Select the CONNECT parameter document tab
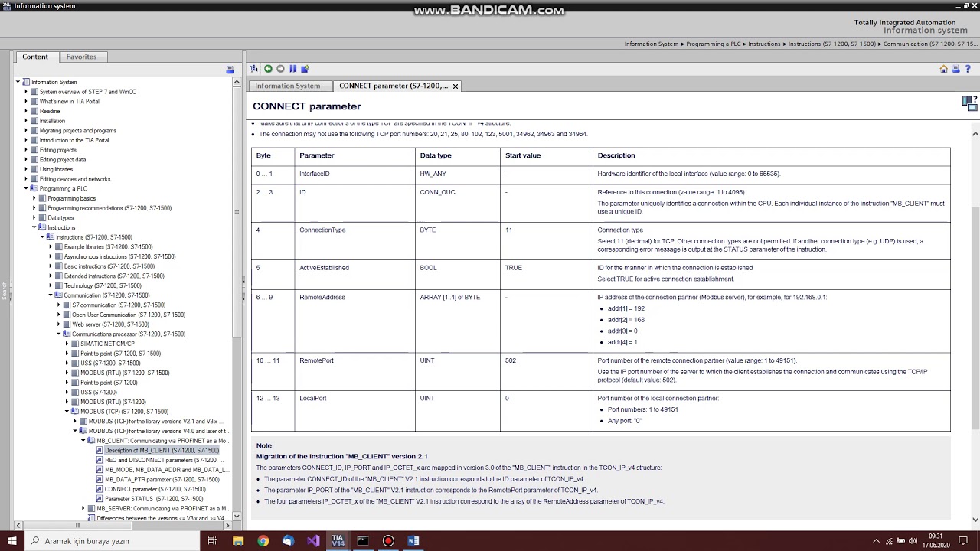Viewport: 980px width, 551px height. pos(394,86)
